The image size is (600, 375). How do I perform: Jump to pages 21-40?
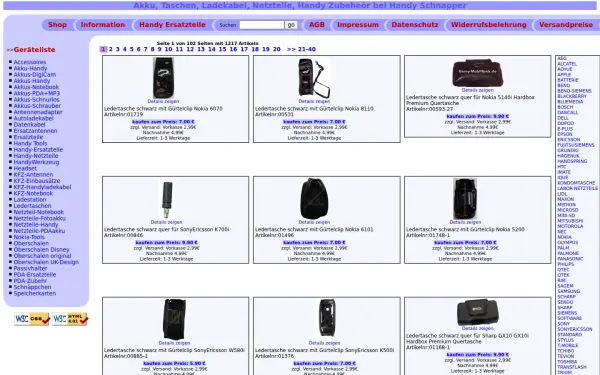(x=301, y=49)
